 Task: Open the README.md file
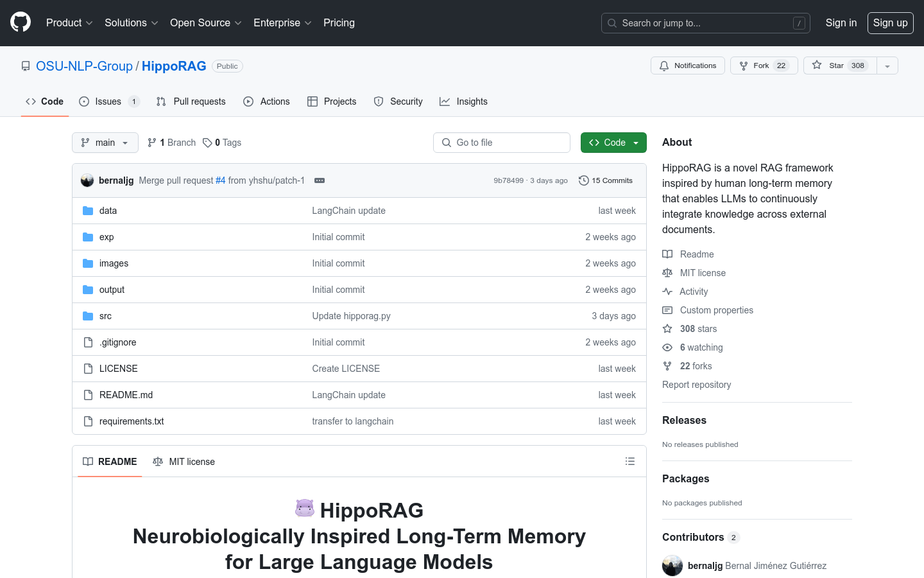tap(126, 395)
